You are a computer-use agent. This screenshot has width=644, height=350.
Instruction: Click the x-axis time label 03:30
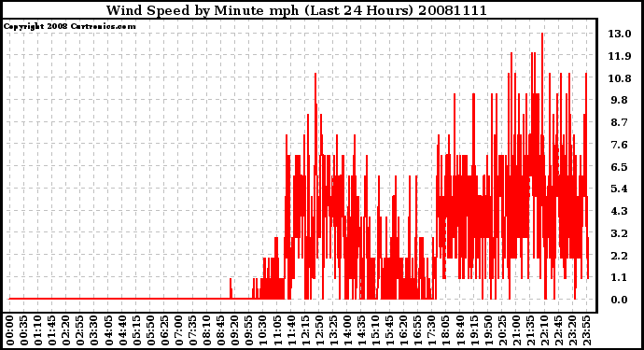pyautogui.click(x=94, y=330)
